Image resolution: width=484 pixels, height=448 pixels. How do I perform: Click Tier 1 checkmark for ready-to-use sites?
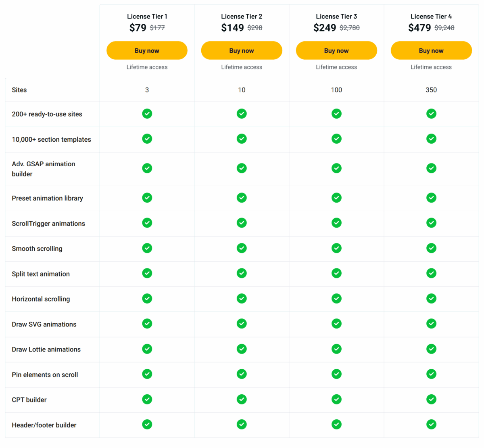[x=147, y=114]
